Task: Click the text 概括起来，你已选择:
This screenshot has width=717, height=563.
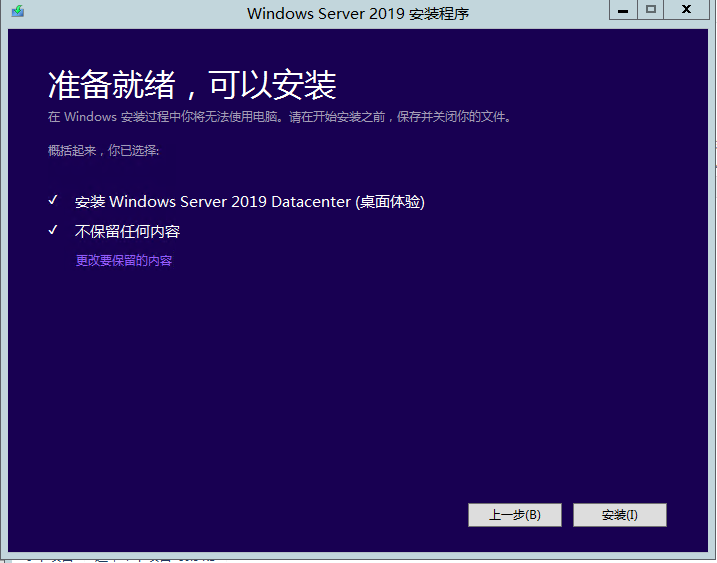Action: [103, 150]
